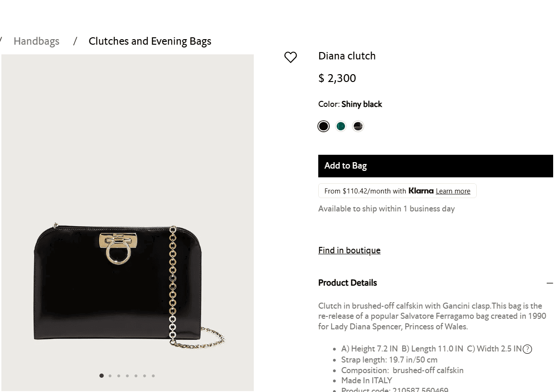
Task: Jump to last image carousel dot
Action: click(x=153, y=375)
